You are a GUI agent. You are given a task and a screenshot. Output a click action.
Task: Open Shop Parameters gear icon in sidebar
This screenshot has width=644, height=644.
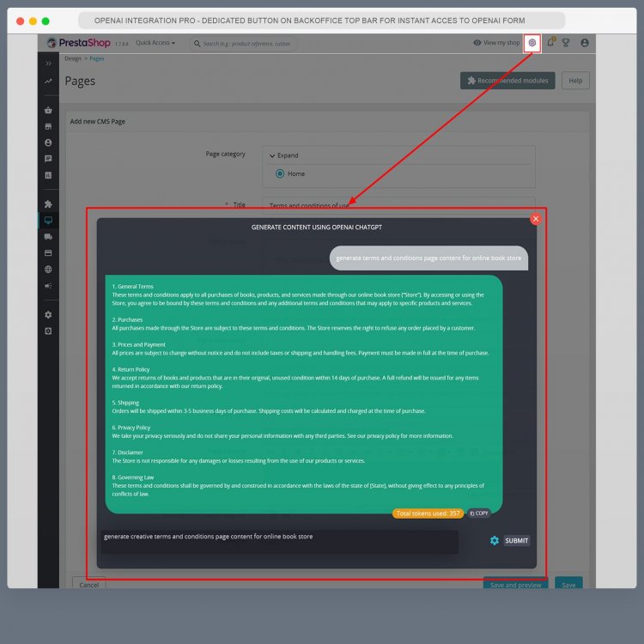[x=48, y=314]
